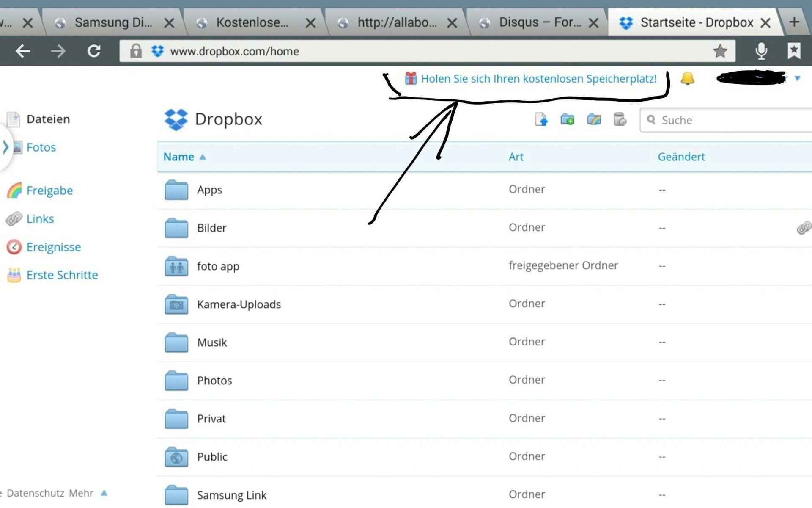The image size is (812, 508).
Task: Click Holen Sie sich Ihren kostenlosen Speicherplatz link
Action: [538, 79]
